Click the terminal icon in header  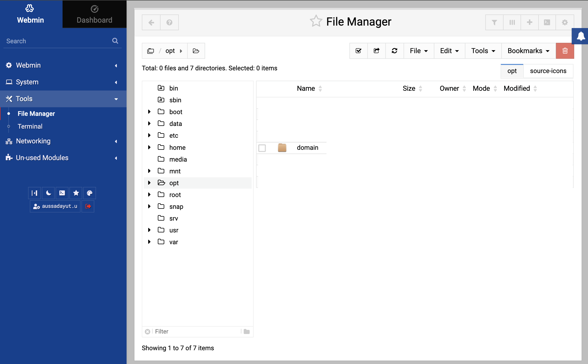[547, 22]
